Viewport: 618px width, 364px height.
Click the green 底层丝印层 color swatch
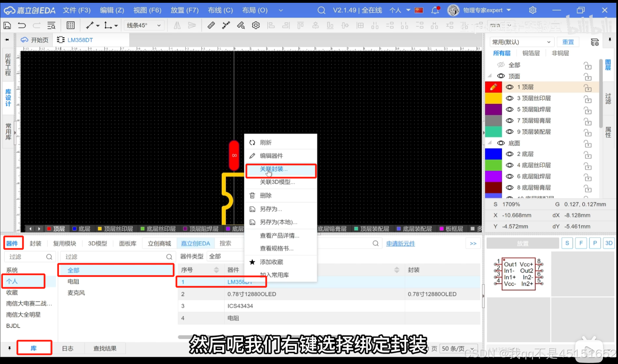point(493,165)
